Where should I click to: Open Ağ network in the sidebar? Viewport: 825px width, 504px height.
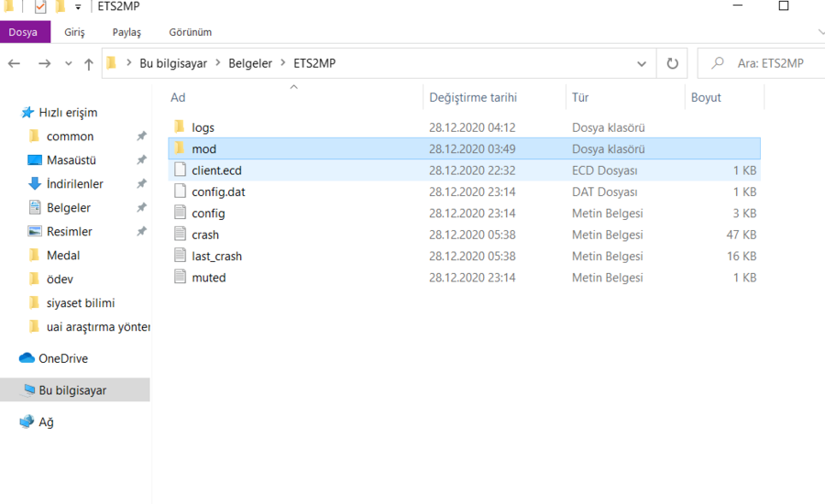[46, 422]
